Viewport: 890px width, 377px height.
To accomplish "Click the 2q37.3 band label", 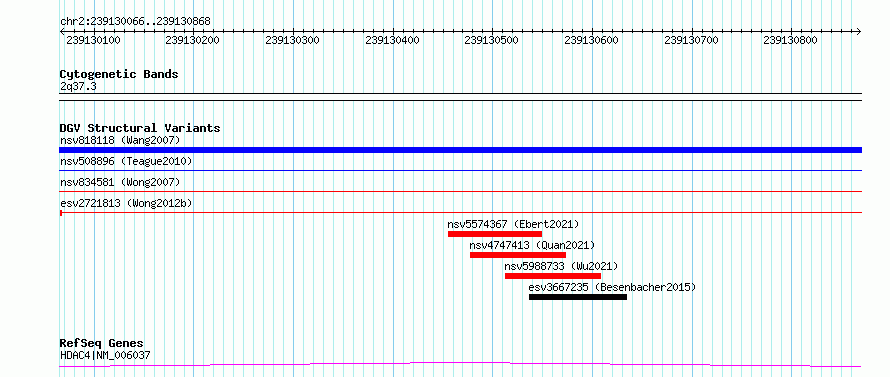I will click(x=78, y=87).
